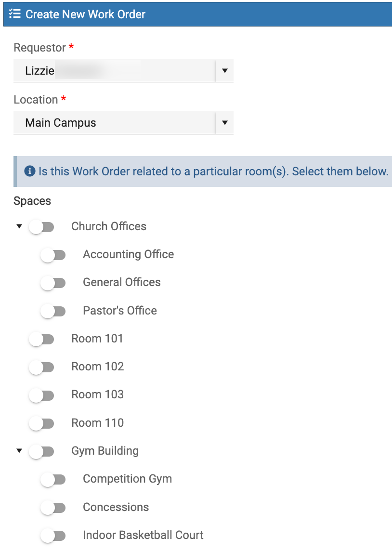Enable the Indoor Basketball Court toggle

53,536
